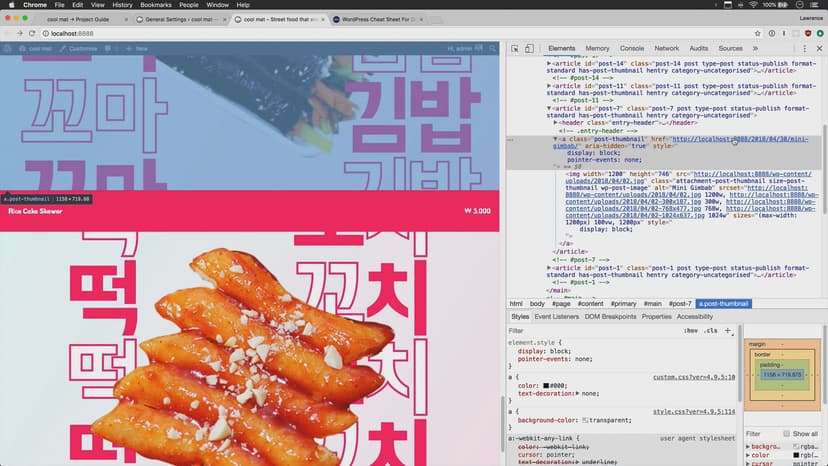Close the DevTools panel
The width and height of the screenshot is (828, 466).
(820, 48)
